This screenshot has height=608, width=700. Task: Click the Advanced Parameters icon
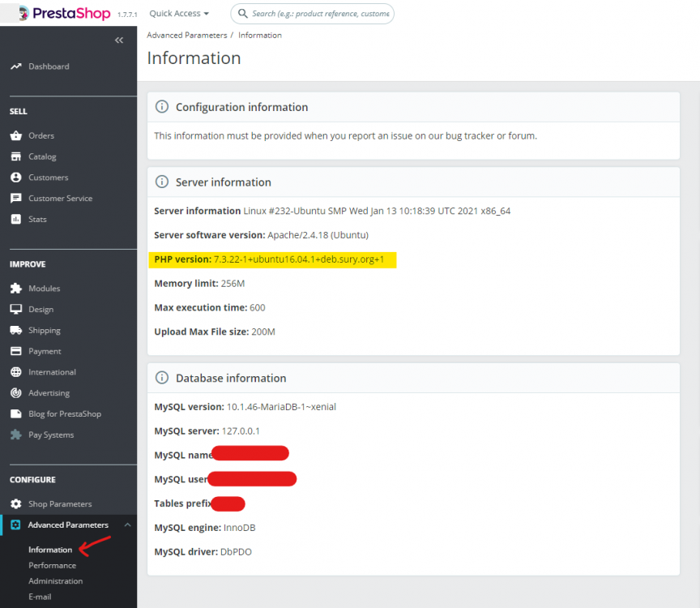15,525
